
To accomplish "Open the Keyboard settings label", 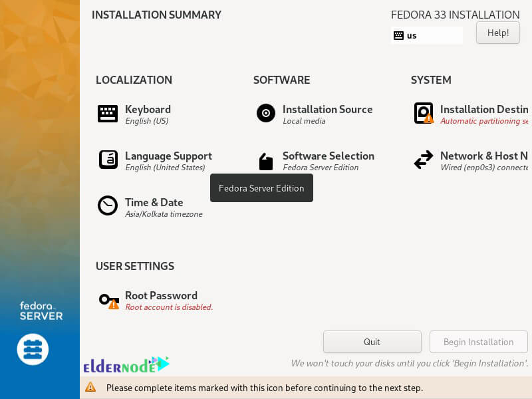I will [148, 109].
